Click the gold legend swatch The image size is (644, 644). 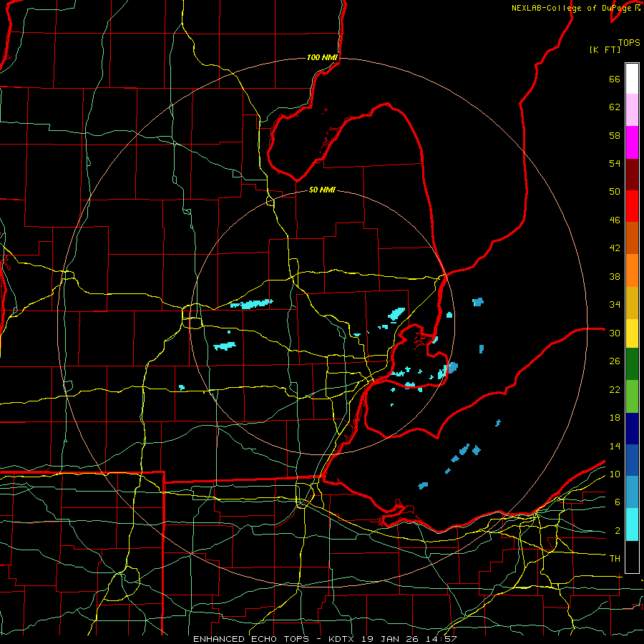coord(632,303)
